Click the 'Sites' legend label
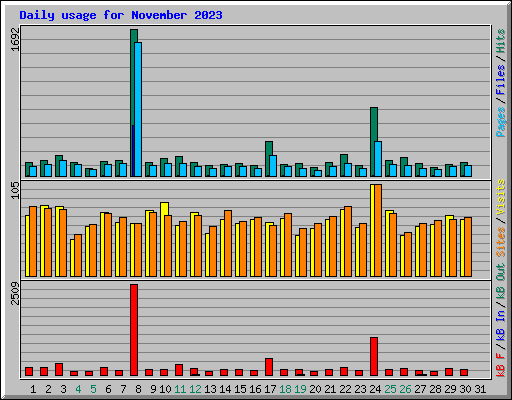Screen dimensions: 512x400 (x=500, y=242)
